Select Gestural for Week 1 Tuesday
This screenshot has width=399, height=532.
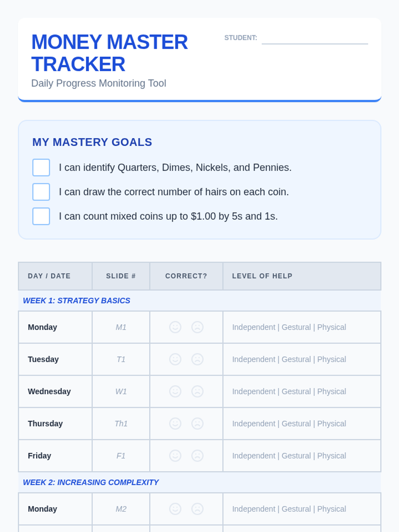tap(296, 359)
